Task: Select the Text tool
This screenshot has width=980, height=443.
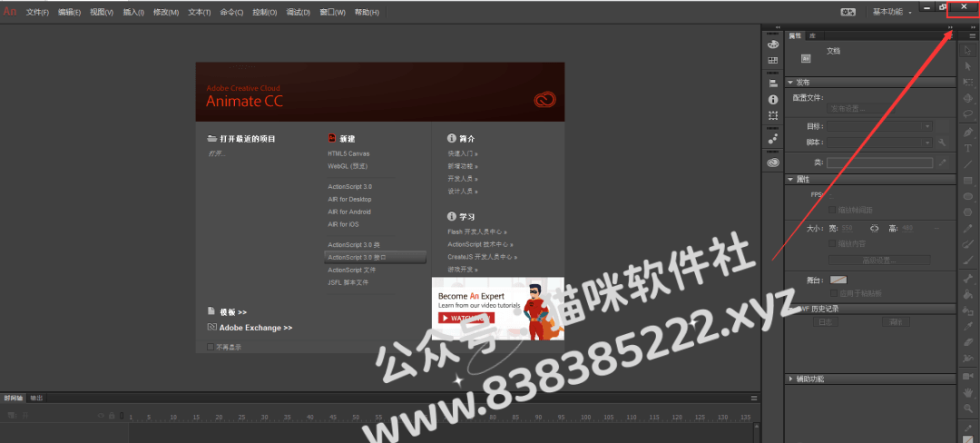Action: pos(968,148)
